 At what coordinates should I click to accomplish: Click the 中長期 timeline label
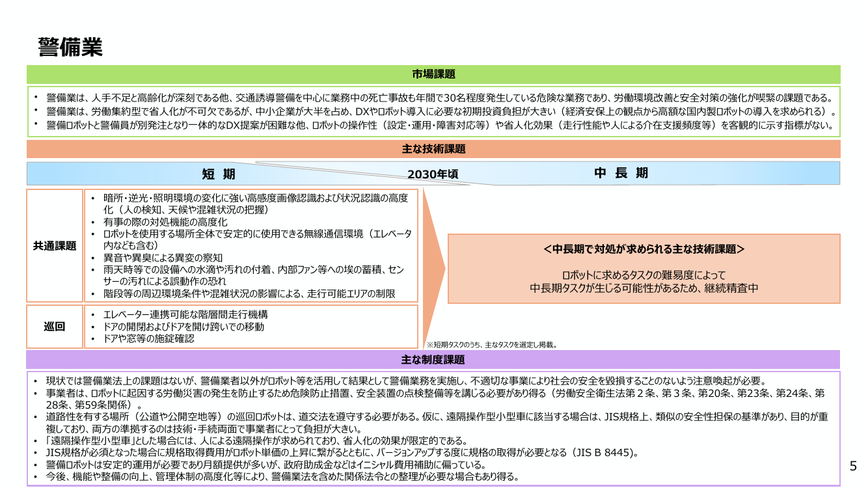(x=621, y=173)
